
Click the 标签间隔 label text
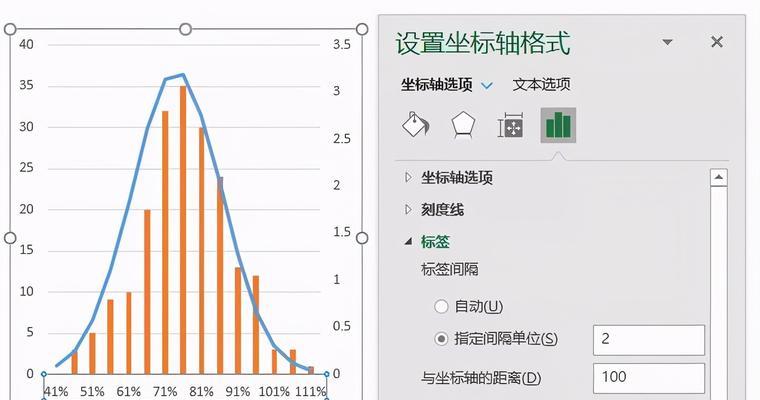[449, 269]
